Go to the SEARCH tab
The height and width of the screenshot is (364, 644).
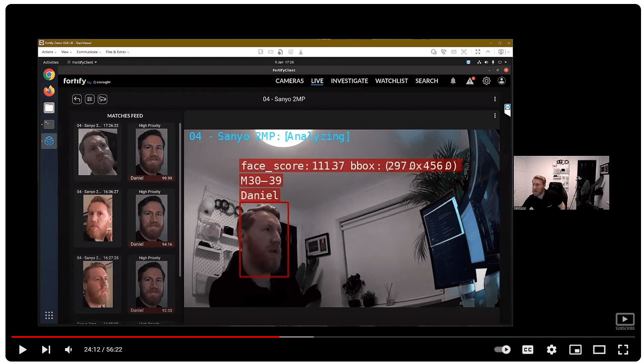(x=427, y=81)
